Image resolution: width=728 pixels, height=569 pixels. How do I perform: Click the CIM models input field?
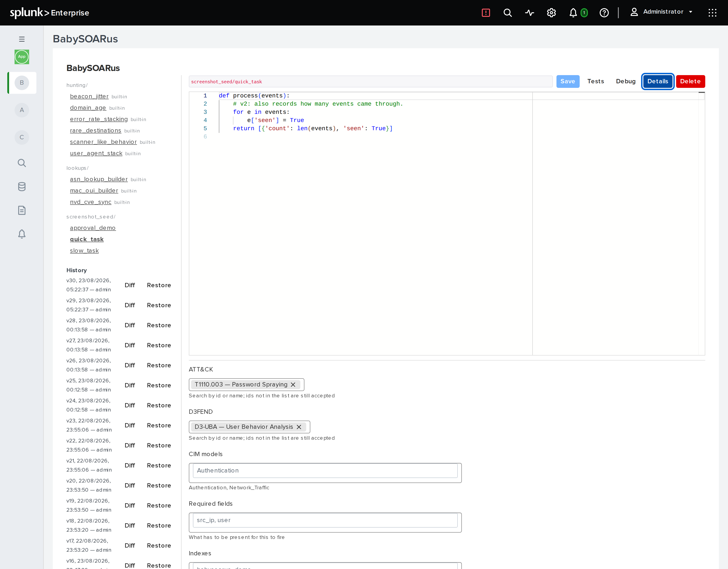click(325, 471)
